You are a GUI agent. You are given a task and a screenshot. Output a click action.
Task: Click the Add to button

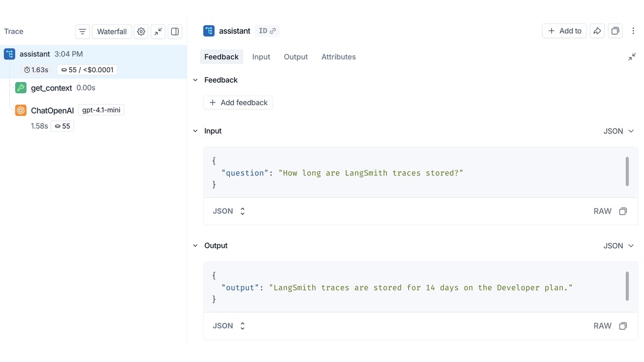click(x=564, y=31)
